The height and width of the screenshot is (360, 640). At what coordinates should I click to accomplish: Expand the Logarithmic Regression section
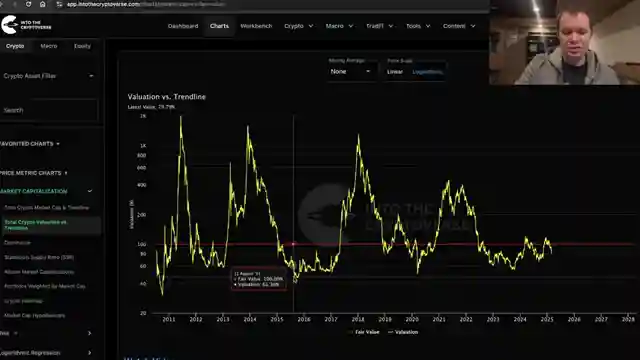[x=46, y=353]
